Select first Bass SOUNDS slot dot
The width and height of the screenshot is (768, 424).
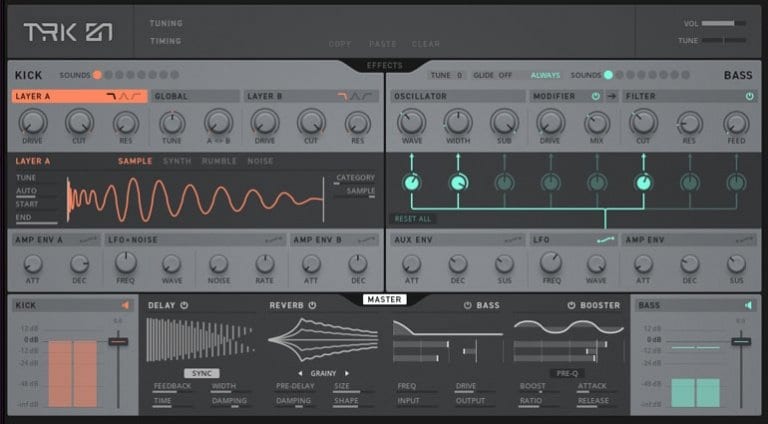pos(608,75)
